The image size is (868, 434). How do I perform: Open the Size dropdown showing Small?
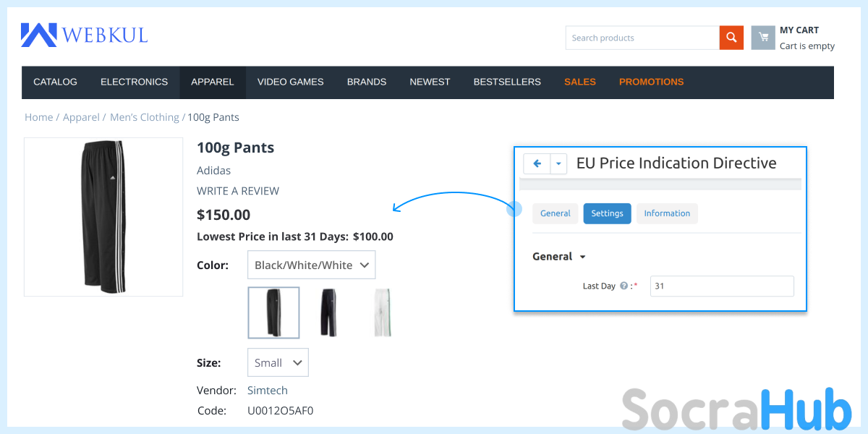click(278, 362)
